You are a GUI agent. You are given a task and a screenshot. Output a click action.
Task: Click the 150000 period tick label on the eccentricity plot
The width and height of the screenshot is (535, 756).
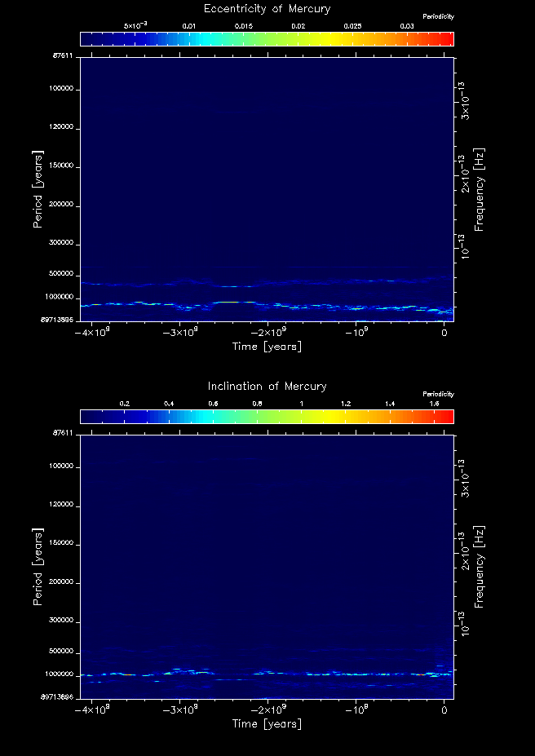(63, 166)
